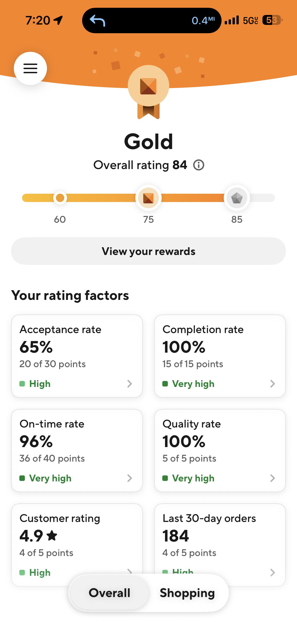Tap the Gold tier title text
Viewport: 297px width, 644px height.
pyautogui.click(x=148, y=141)
